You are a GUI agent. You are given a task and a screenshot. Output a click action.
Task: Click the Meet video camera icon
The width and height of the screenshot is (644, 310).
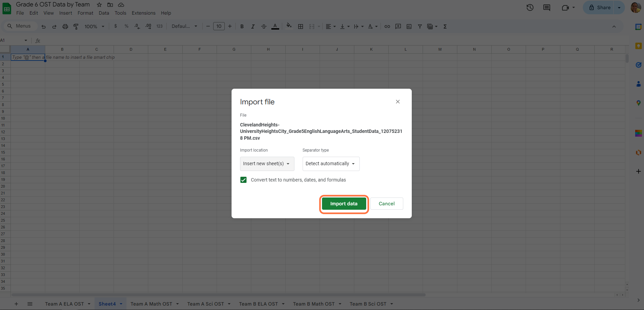pos(565,7)
